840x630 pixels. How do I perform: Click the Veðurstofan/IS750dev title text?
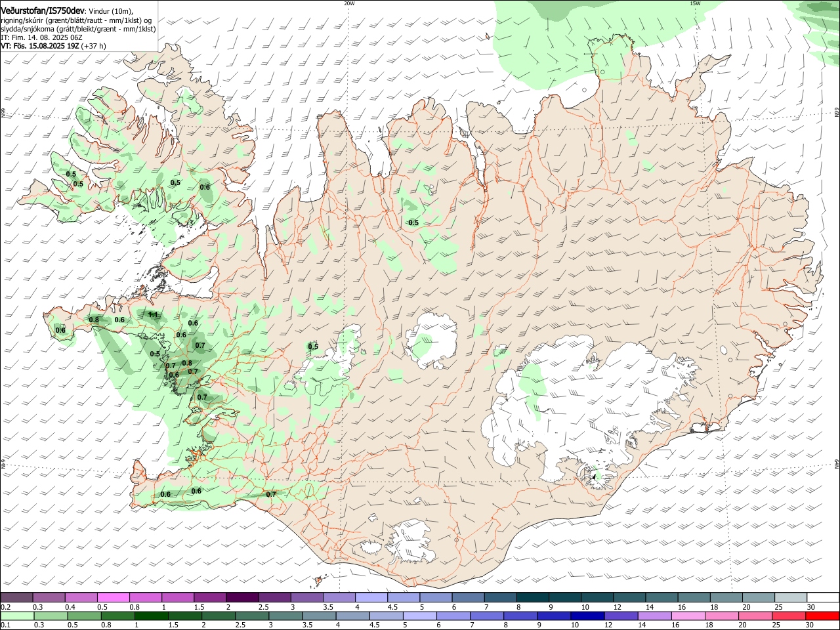[43, 11]
